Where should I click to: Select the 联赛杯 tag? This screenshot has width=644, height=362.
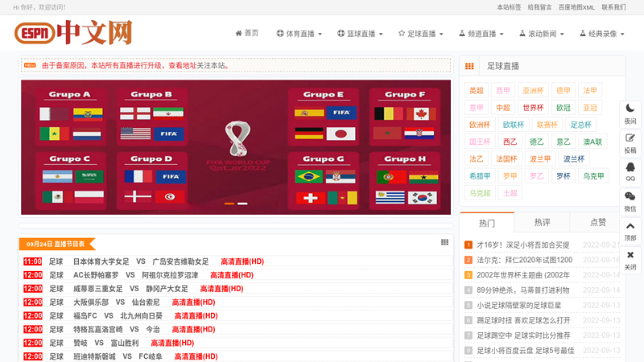(x=547, y=125)
